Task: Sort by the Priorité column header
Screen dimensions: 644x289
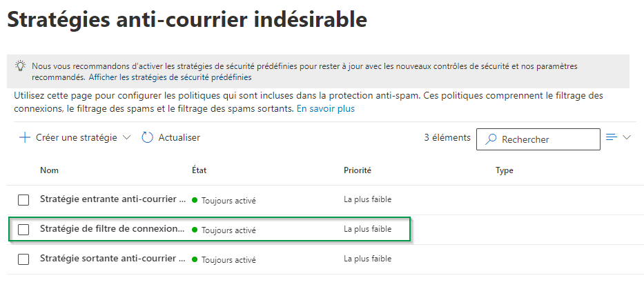Action: point(357,170)
